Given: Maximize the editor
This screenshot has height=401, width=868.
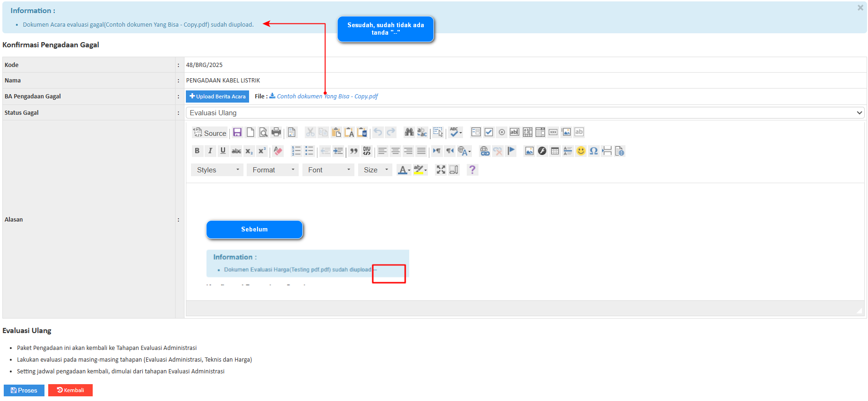Looking at the screenshot, I should click(441, 170).
